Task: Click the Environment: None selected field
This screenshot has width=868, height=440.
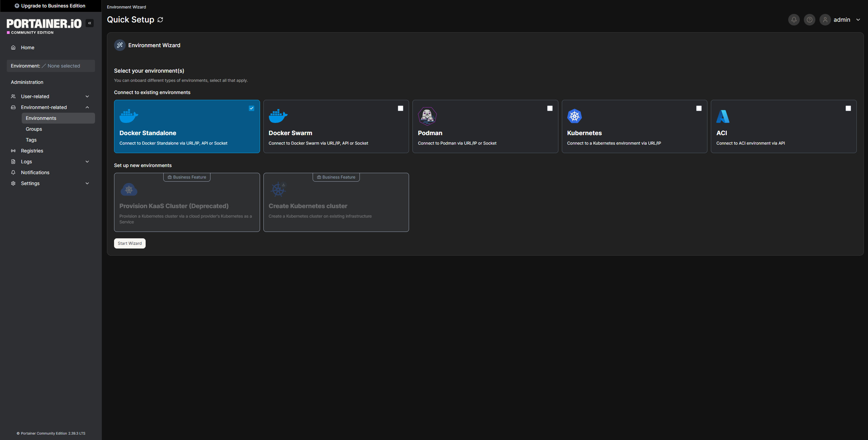Action: point(51,66)
